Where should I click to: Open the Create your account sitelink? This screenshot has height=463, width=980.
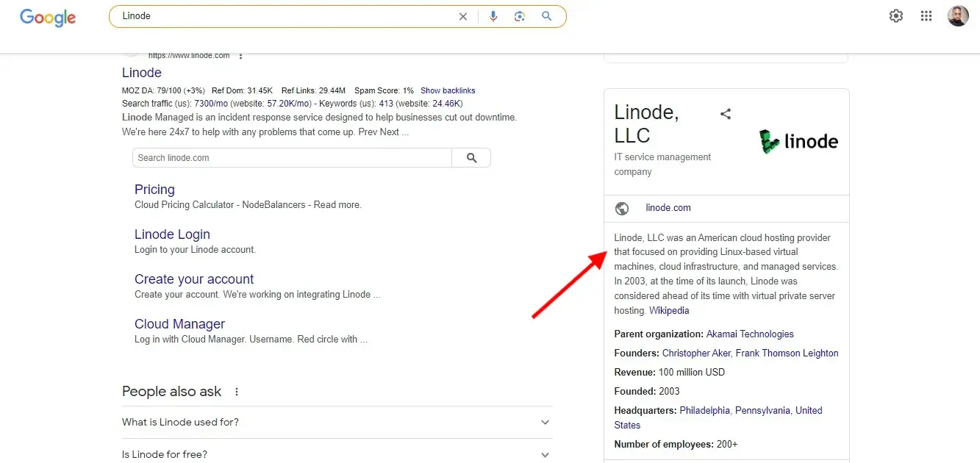click(194, 279)
